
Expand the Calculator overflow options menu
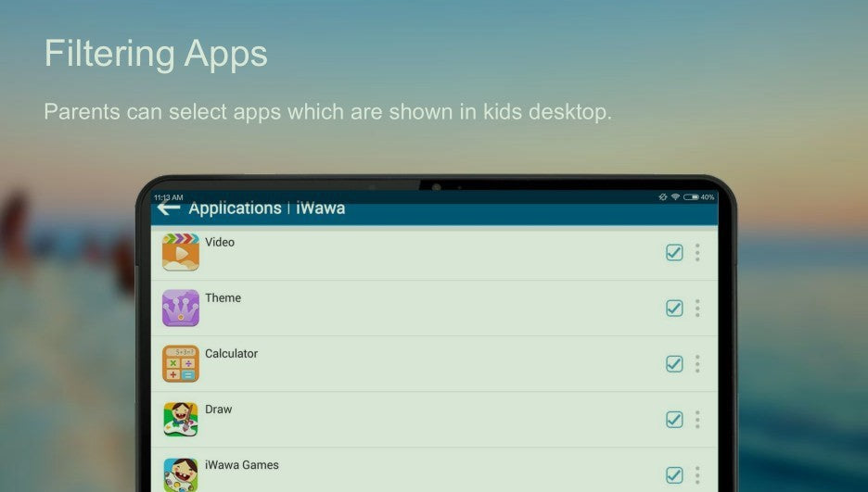coord(697,363)
